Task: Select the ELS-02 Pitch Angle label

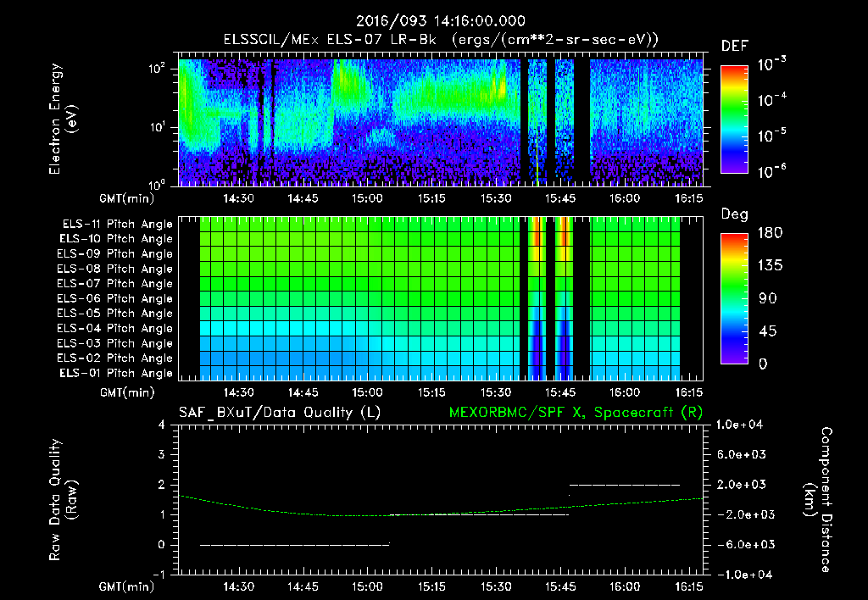Action: click(115, 358)
